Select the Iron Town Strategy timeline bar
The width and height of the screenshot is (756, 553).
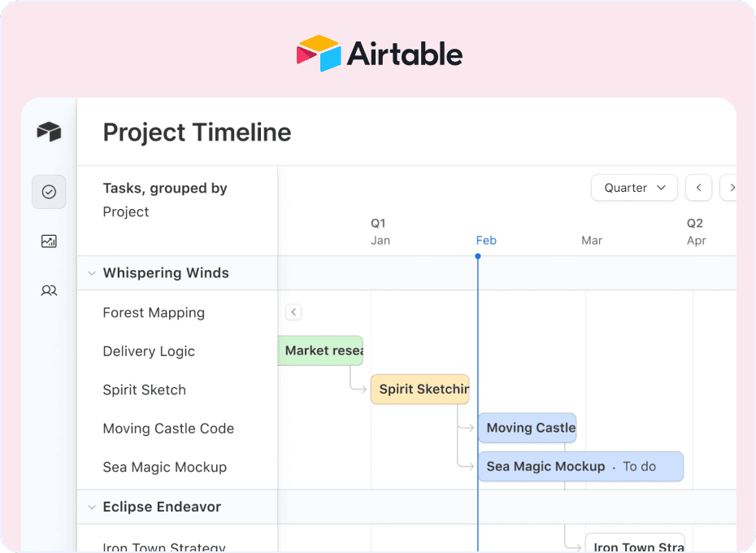pyautogui.click(x=635, y=543)
